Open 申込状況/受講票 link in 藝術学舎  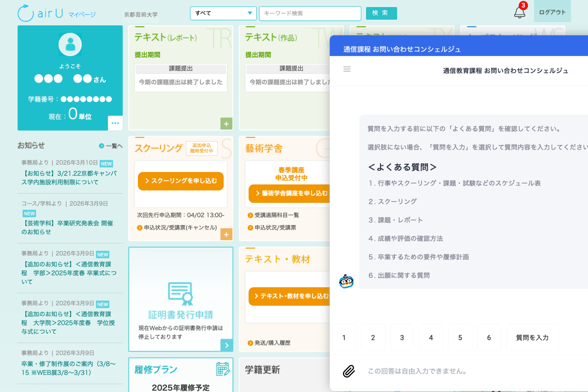pos(272,228)
